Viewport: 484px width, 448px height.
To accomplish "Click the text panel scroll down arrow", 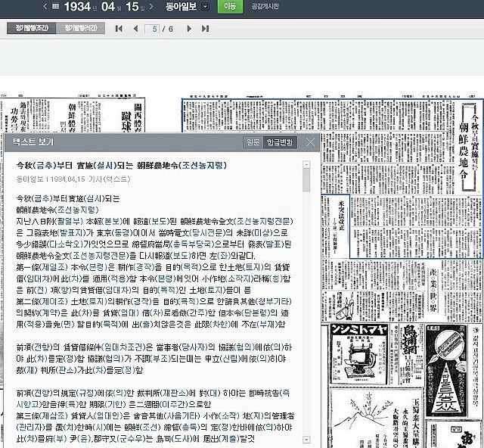I will pos(306,439).
